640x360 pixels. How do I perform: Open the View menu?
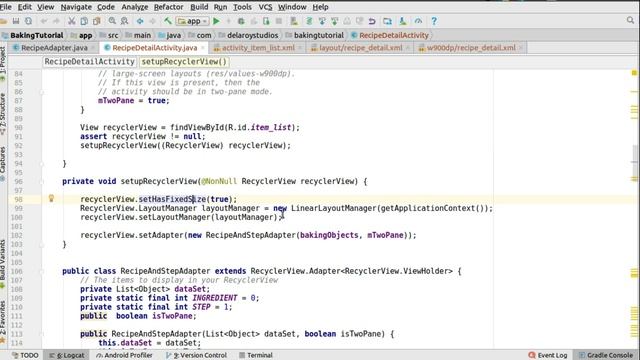click(45, 7)
